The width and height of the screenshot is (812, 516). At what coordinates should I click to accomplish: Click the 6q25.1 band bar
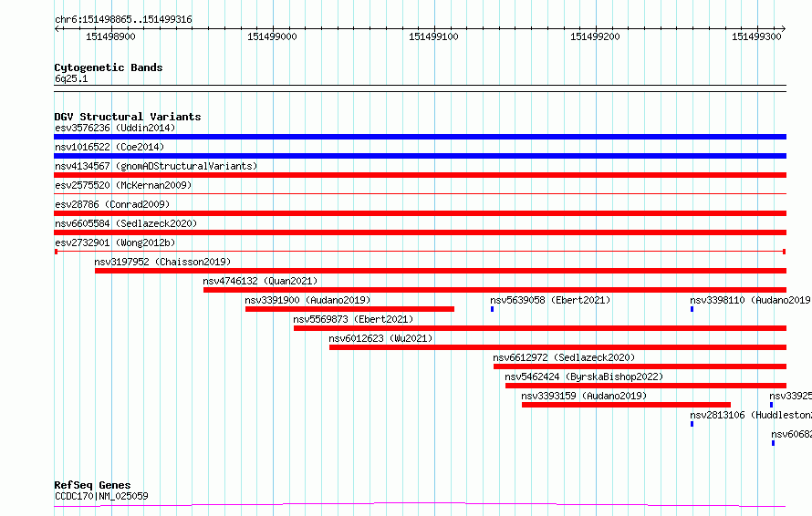pyautogui.click(x=420, y=88)
